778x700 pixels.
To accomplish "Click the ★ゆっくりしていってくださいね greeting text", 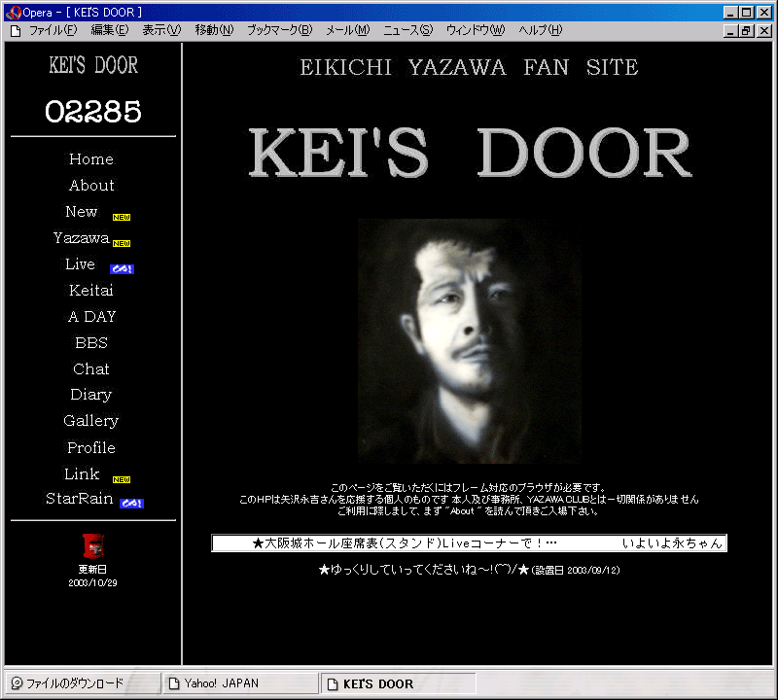I will (469, 570).
